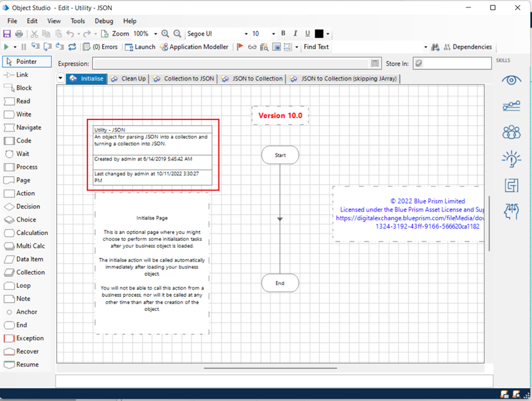Click the Print icon
Screen dimensions: 532x401
coord(19,34)
